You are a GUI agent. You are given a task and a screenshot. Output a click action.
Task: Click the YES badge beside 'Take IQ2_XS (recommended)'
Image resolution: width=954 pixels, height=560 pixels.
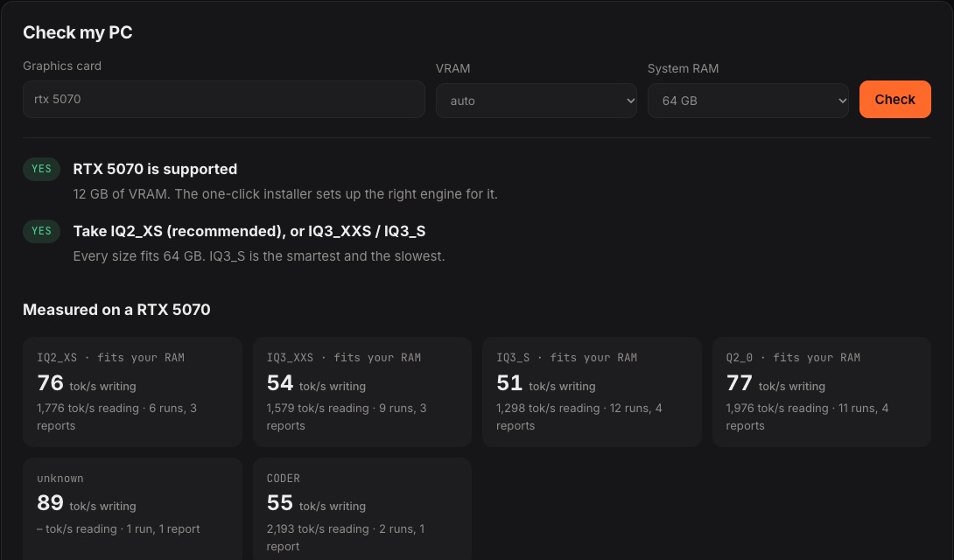(x=41, y=231)
